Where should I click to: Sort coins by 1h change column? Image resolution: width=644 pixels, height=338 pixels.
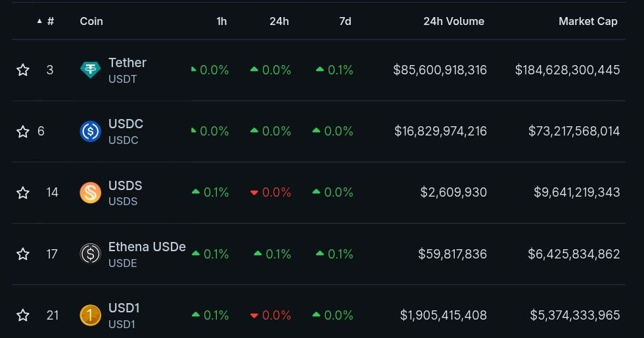tap(221, 21)
